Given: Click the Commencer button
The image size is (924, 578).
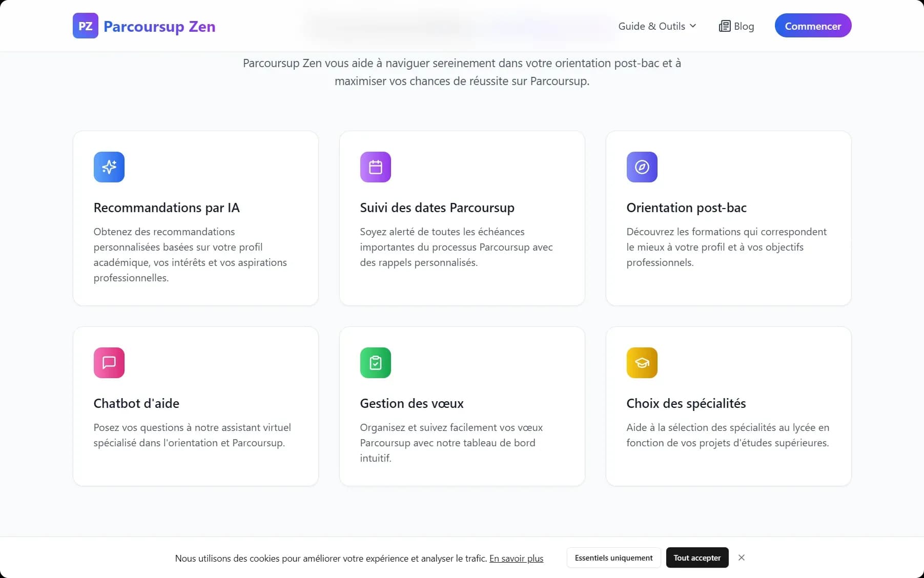Looking at the screenshot, I should (x=813, y=26).
